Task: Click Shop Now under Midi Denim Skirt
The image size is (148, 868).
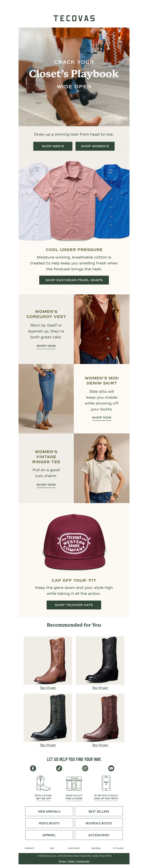Action: coord(102,418)
